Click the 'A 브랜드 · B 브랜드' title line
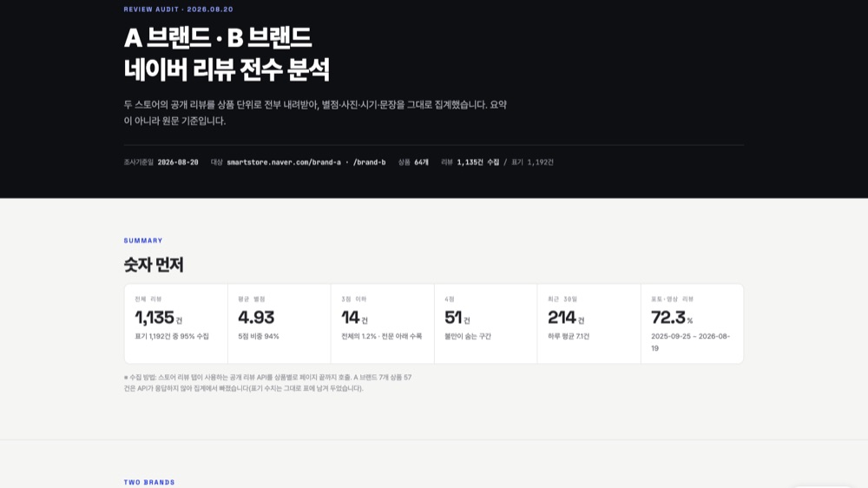Screen dimensions: 868x488 218,38
